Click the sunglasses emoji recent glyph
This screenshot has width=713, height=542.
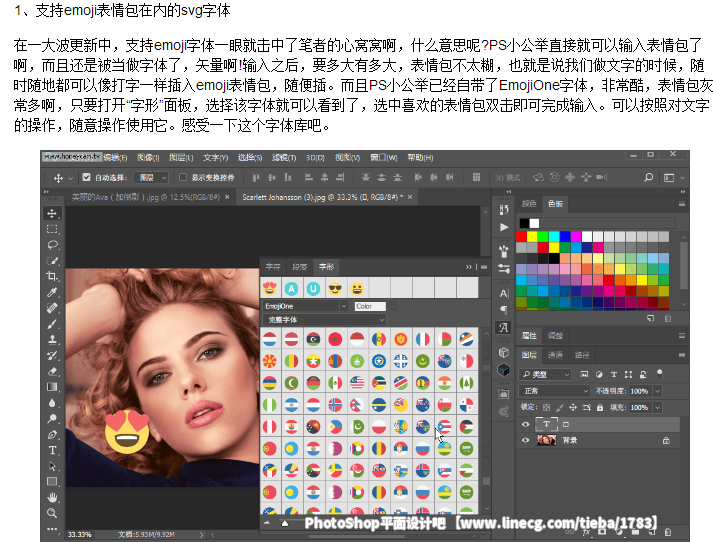pos(335,289)
